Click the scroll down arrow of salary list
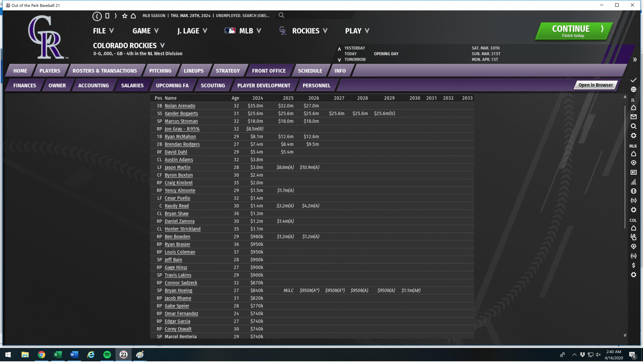Image resolution: width=643 pixels, height=364 pixels. (x=625, y=335)
